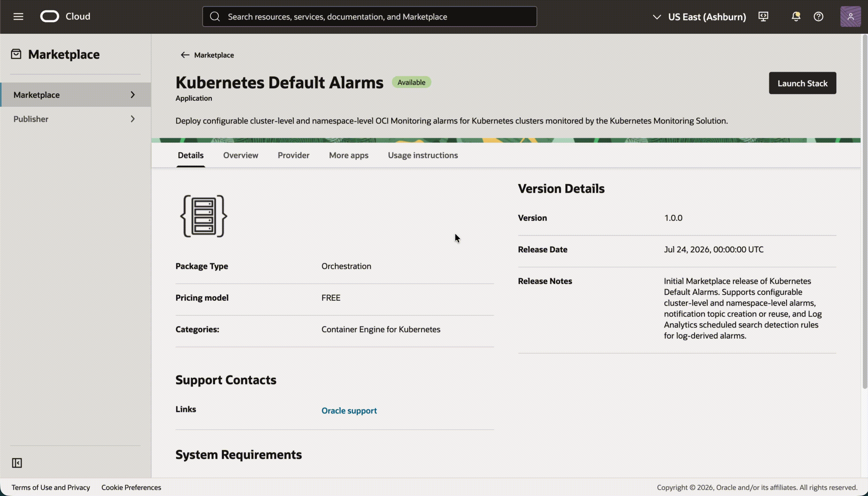Open the notifications bell
This screenshot has width=868, height=496.
click(x=796, y=16)
